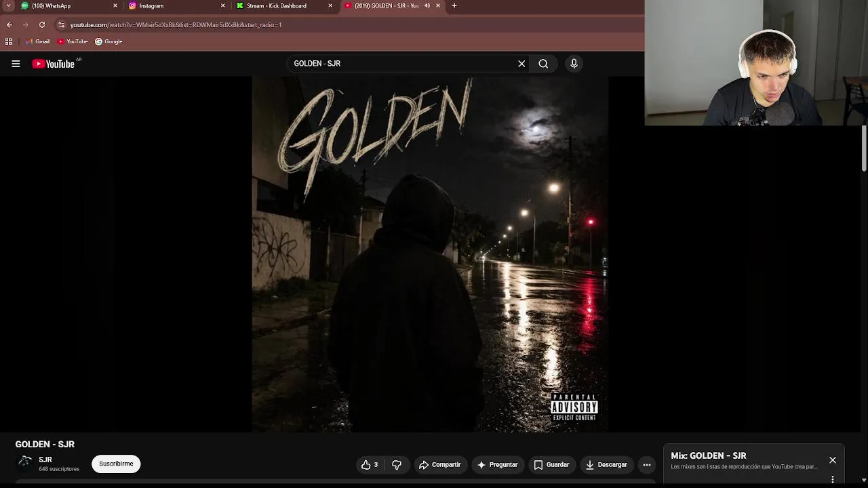Go to the YouTube home logo
The height and width of the screenshot is (488, 868).
(54, 64)
